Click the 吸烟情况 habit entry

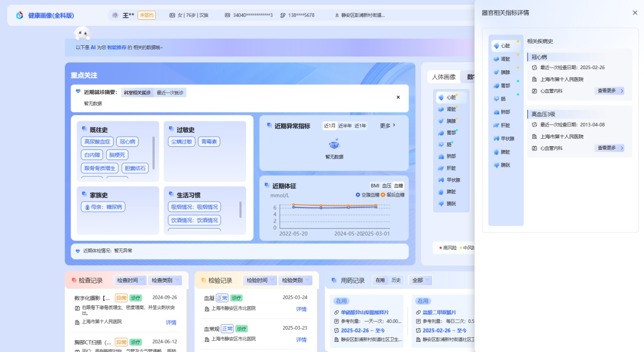click(x=194, y=207)
